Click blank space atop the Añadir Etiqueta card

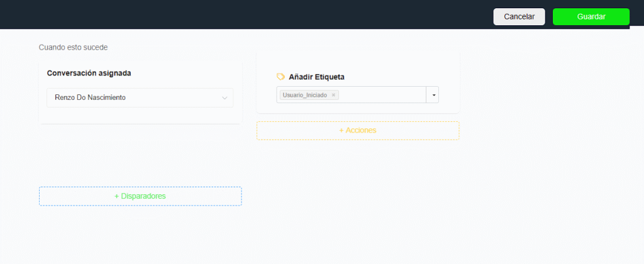pos(357,60)
